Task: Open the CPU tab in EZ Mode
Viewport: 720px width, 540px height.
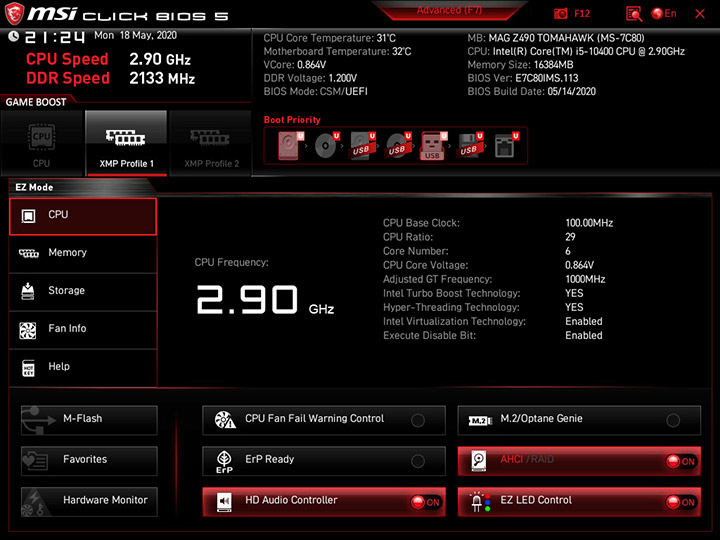Action: point(83,216)
